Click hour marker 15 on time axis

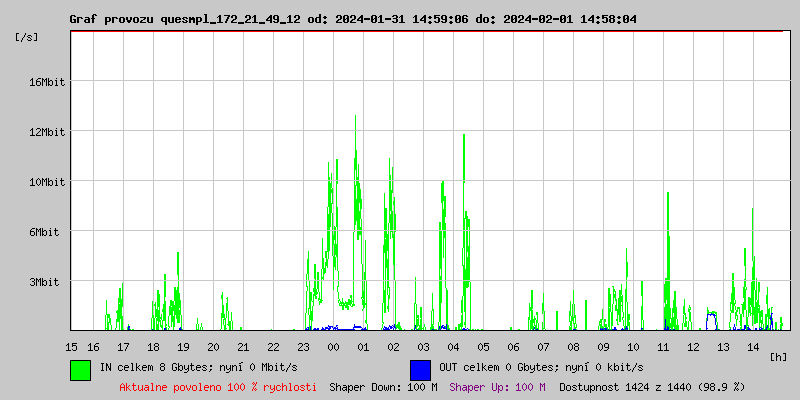(x=72, y=347)
